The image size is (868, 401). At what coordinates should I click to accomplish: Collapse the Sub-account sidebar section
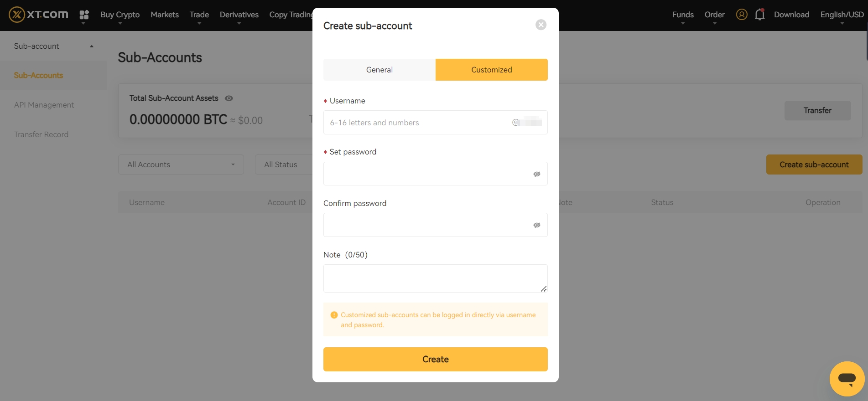(x=91, y=46)
